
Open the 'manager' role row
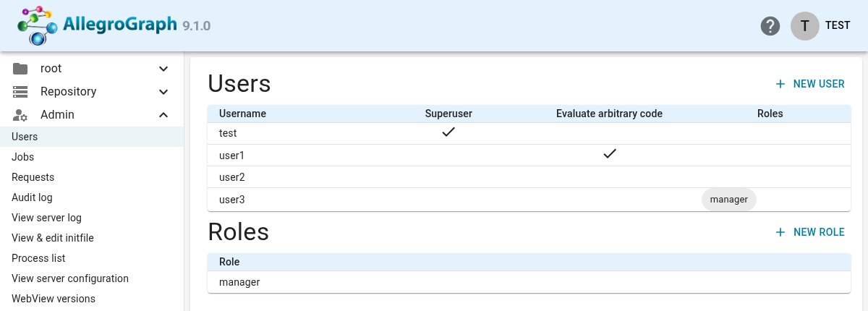(529, 282)
